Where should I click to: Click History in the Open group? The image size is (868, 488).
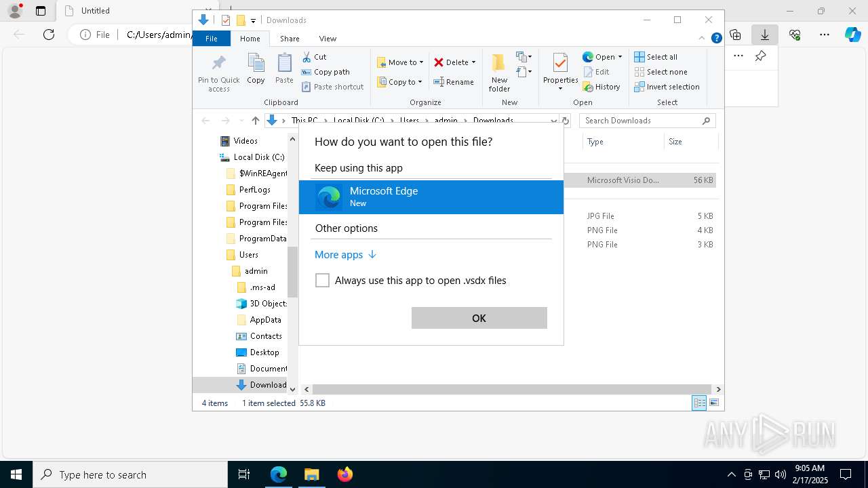point(601,87)
